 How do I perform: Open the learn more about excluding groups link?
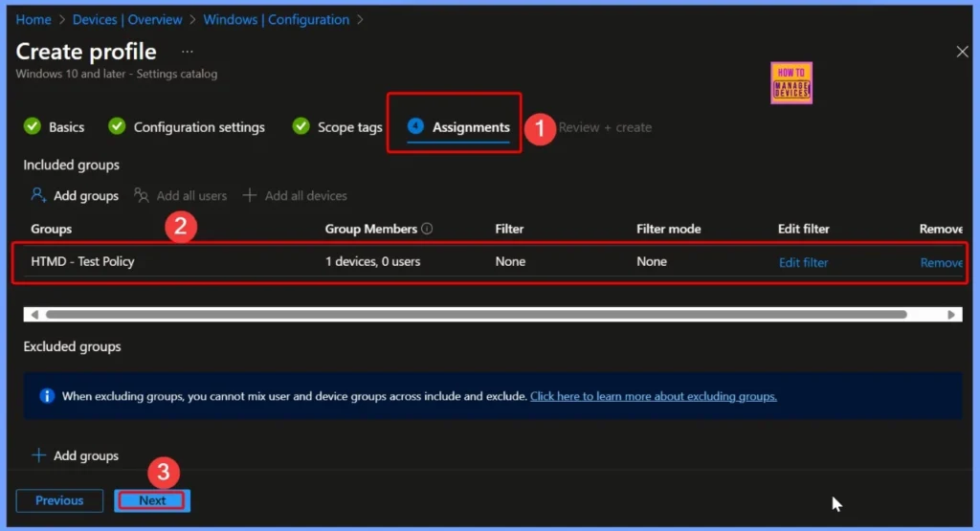pos(653,396)
